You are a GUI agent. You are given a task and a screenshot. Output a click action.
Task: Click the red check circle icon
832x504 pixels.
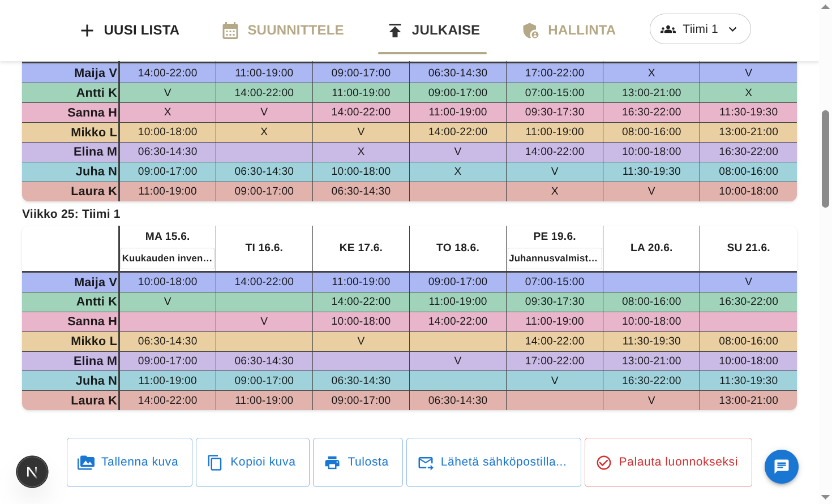[x=604, y=463]
